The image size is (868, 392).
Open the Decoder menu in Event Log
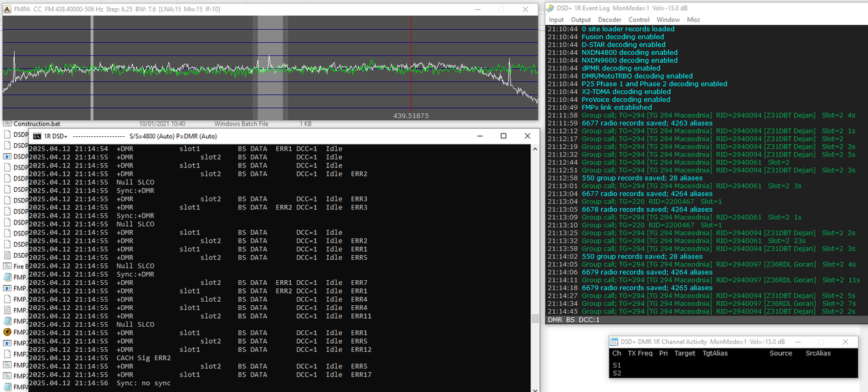pos(610,20)
